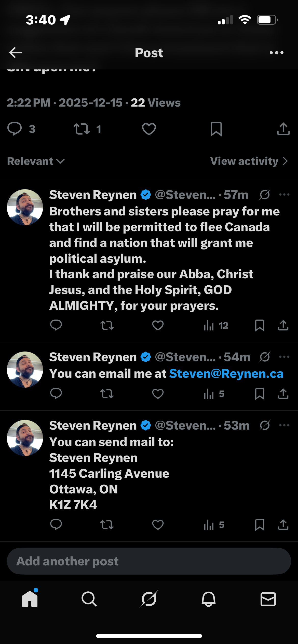The height and width of the screenshot is (644, 298).
Task: View analytics on the mailing address reply
Action: [x=214, y=525]
